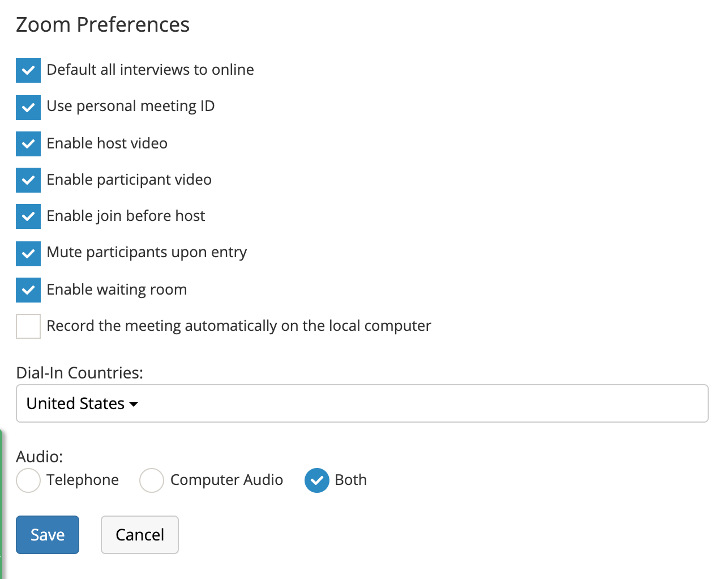Disable Use personal meeting ID
The image size is (728, 579).
[x=28, y=108]
